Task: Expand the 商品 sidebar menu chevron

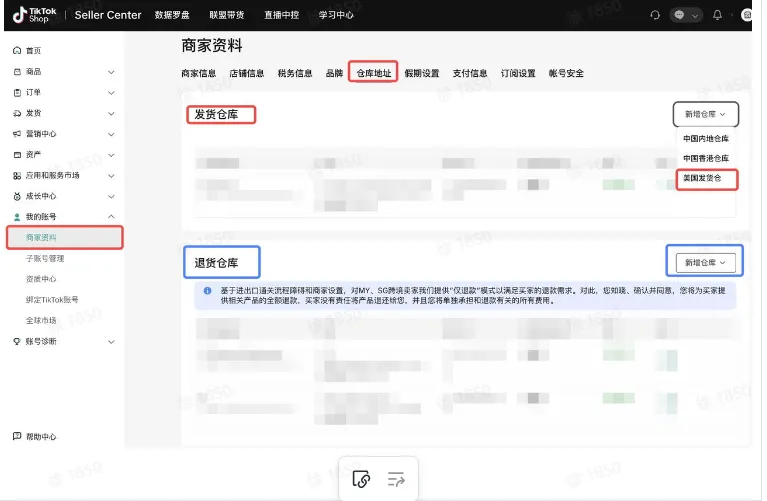Action: click(x=111, y=72)
